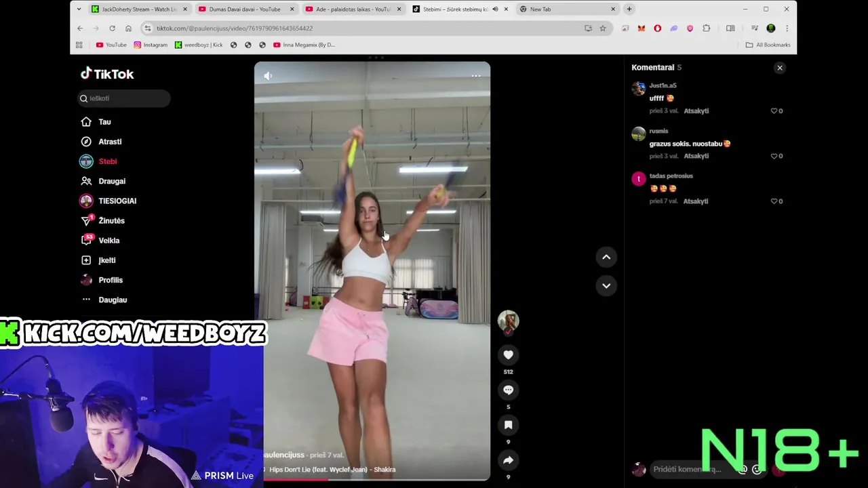Focus the TikTok Ieškoti search field
The image size is (868, 488).
click(x=123, y=98)
